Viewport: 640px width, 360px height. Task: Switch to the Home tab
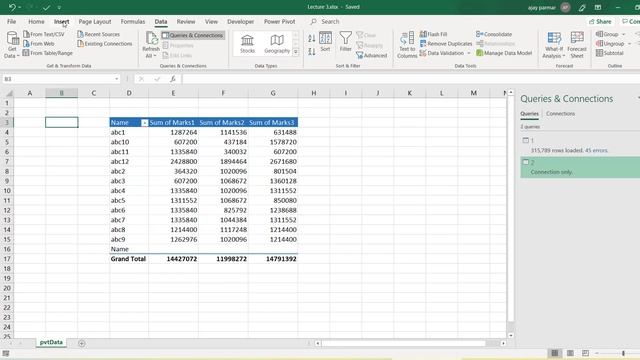(x=36, y=22)
